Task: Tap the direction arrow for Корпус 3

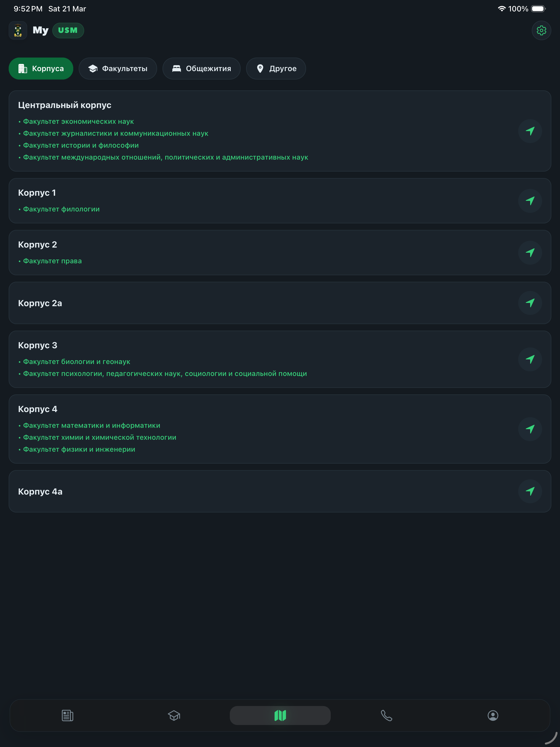Action: (530, 359)
